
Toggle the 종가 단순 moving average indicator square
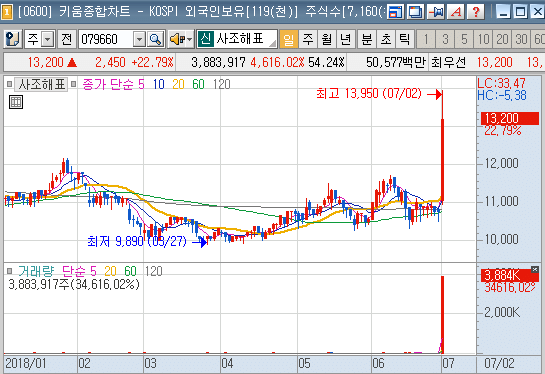[73, 84]
